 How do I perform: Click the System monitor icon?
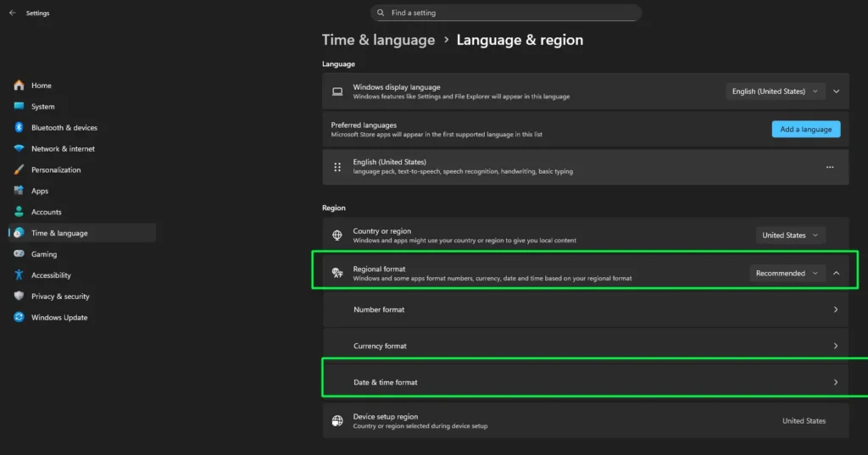[19, 106]
